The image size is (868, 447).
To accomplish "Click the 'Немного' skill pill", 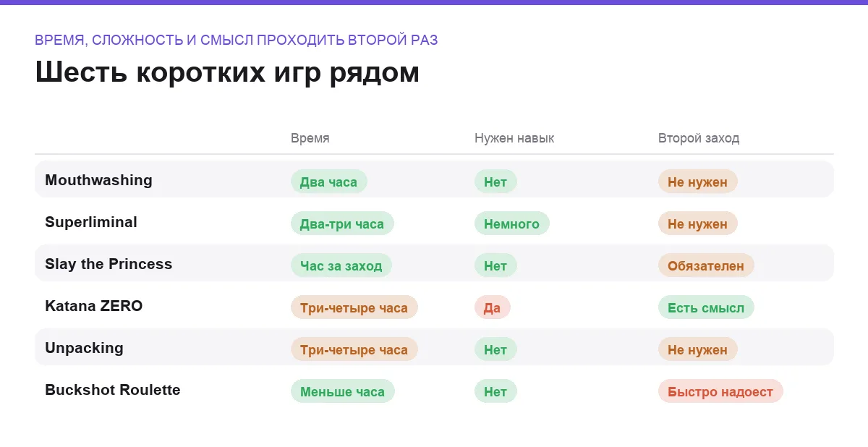I will pyautogui.click(x=512, y=223).
